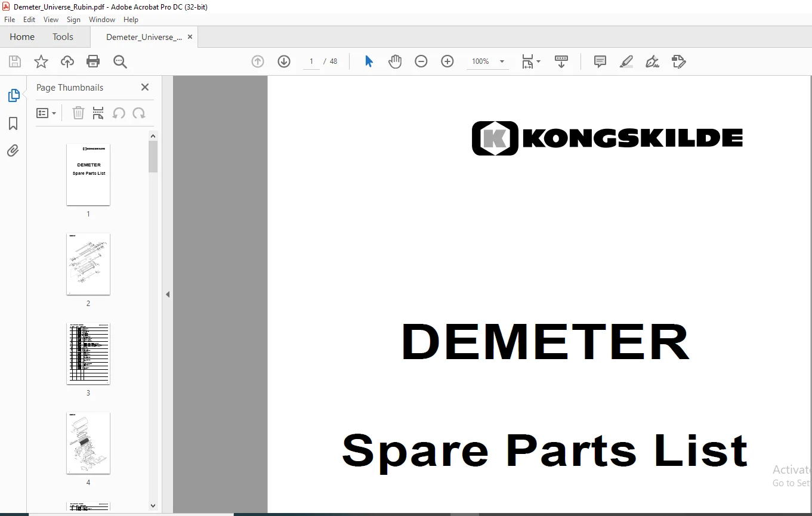Select the Demeter_Universe document tab
This screenshot has width=812, height=516.
point(144,37)
